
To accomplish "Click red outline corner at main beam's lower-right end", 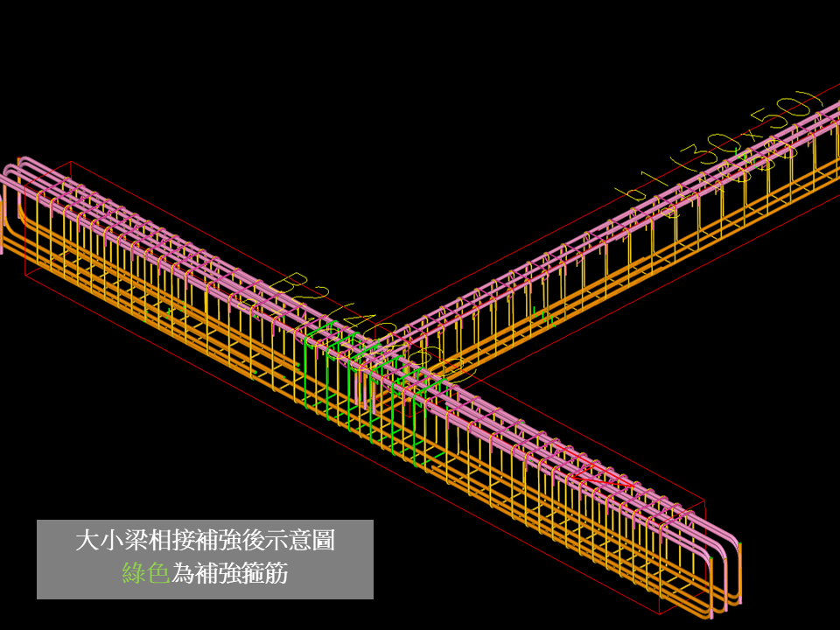I will pyautogui.click(x=704, y=502).
